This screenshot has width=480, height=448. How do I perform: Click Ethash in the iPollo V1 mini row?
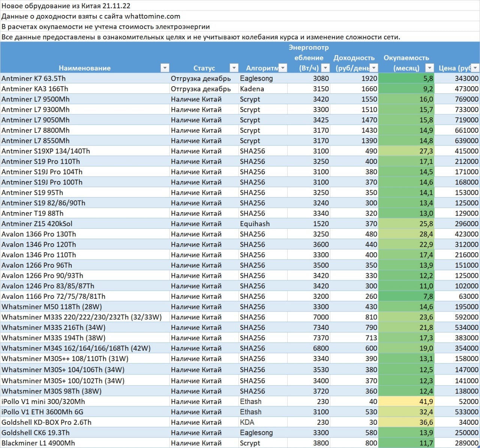tap(263, 402)
